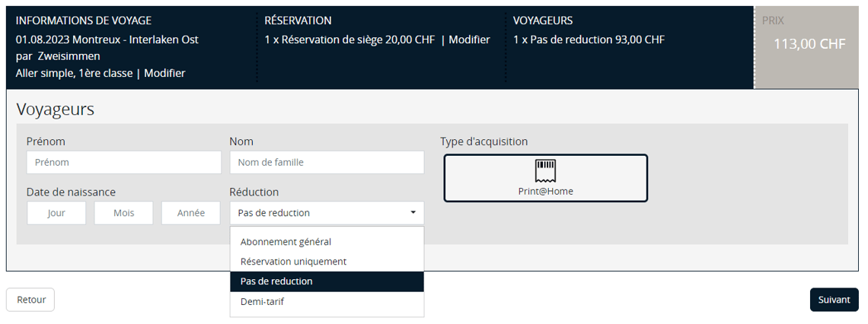Image resolution: width=868 pixels, height=324 pixels.
Task: Click the Jour birth date field
Action: click(56, 213)
